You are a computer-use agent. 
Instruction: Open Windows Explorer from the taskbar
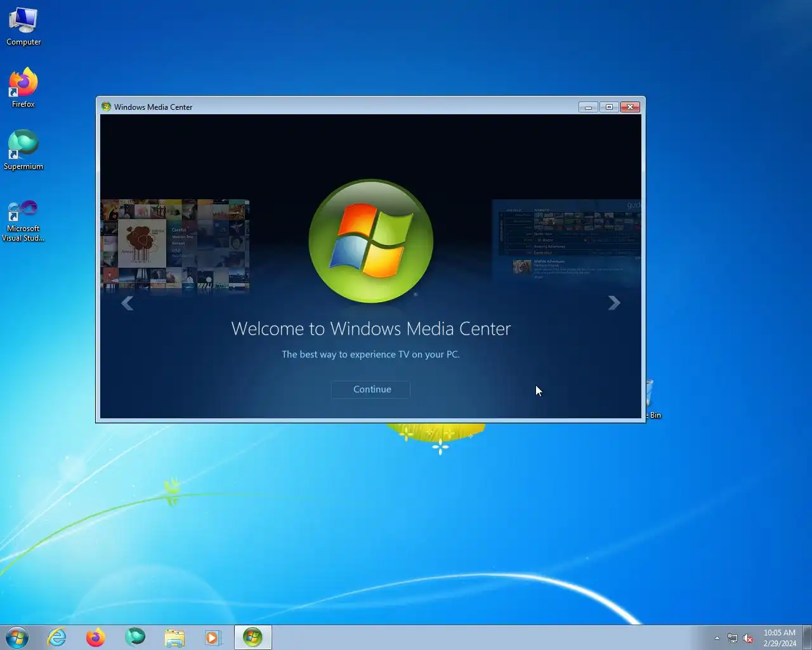click(x=174, y=637)
